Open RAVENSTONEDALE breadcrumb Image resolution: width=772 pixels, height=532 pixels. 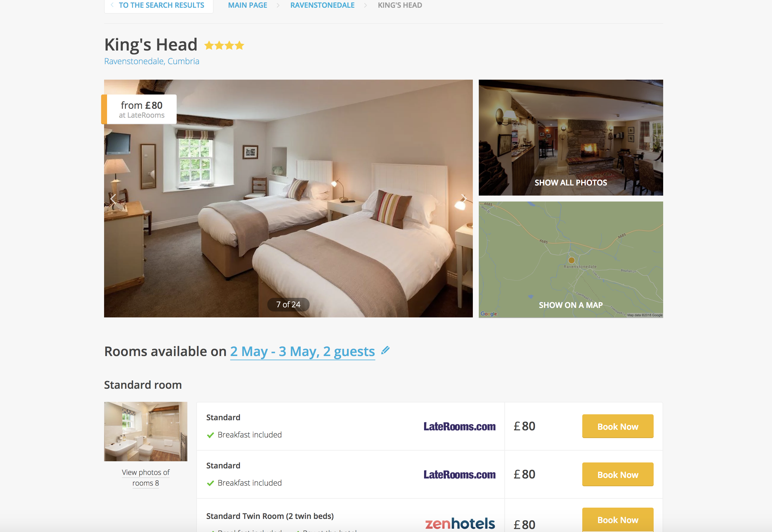coord(322,5)
